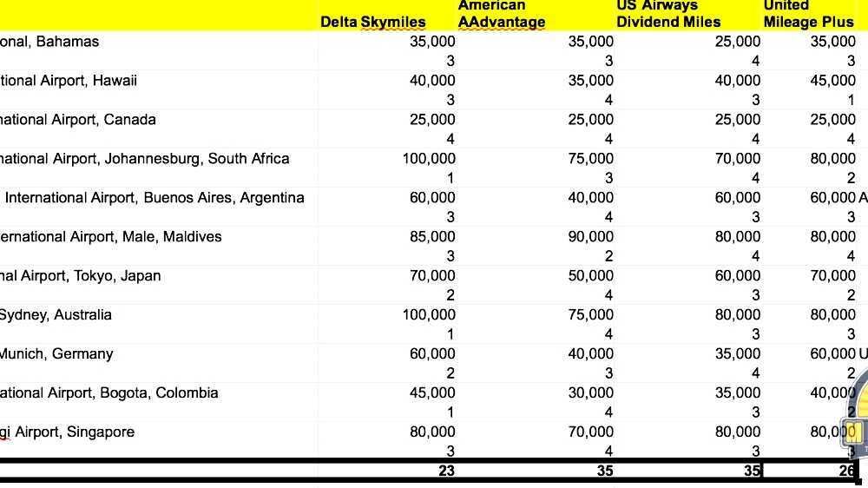The height and width of the screenshot is (488, 868).
Task: Click American's 30,000 miles cell for Bogota
Action: 590,393
